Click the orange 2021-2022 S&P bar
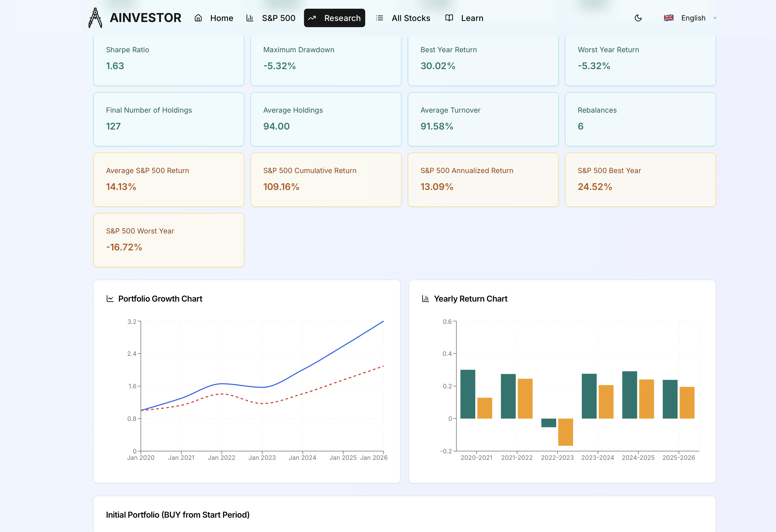This screenshot has height=532, width=776. [525, 399]
